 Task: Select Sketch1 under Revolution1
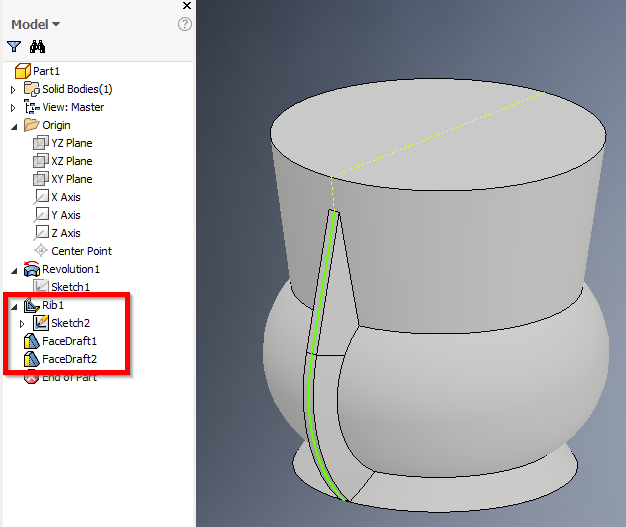pyautogui.click(x=70, y=287)
